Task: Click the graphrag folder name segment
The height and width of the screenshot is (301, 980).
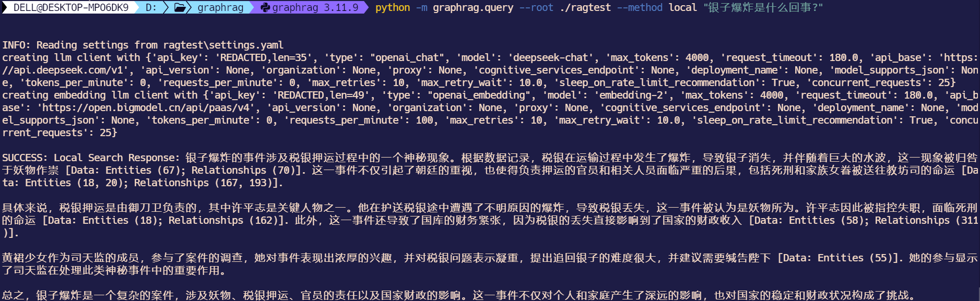Action: tap(220, 7)
